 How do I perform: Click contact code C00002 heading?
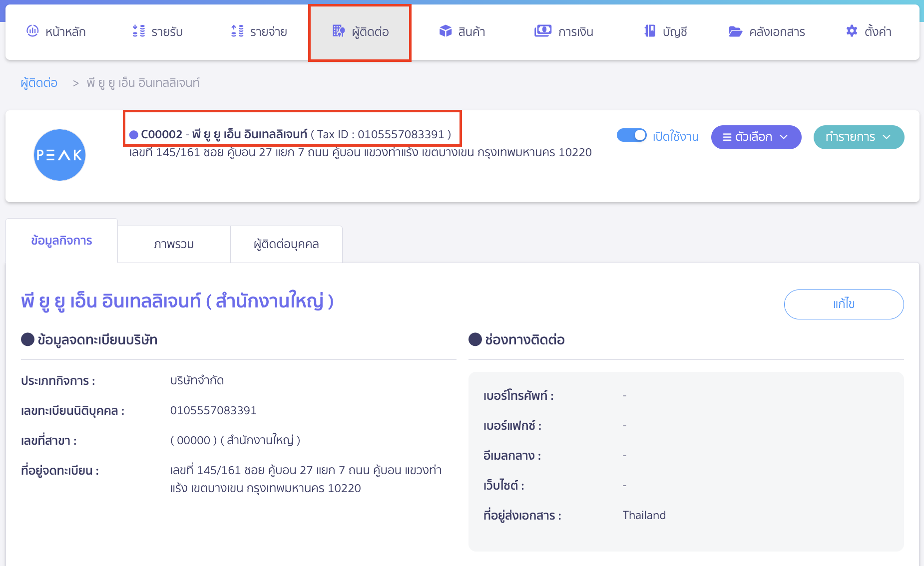click(x=162, y=134)
